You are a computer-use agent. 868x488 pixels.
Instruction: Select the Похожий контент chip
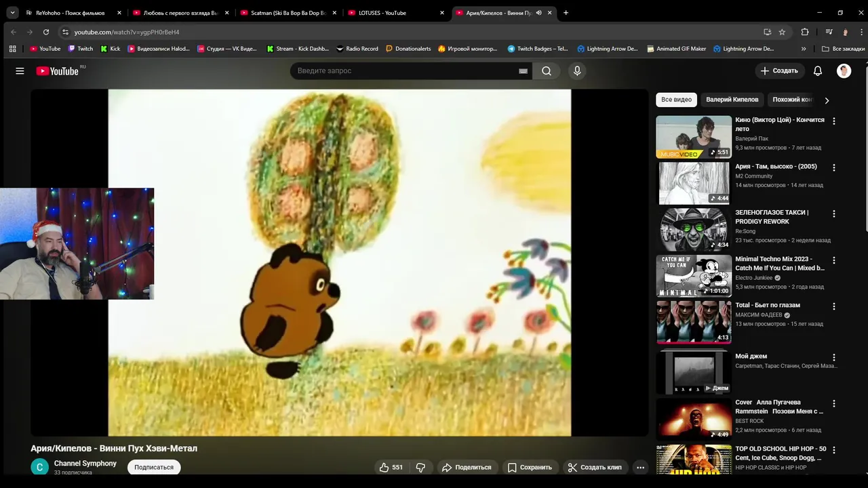click(x=791, y=100)
